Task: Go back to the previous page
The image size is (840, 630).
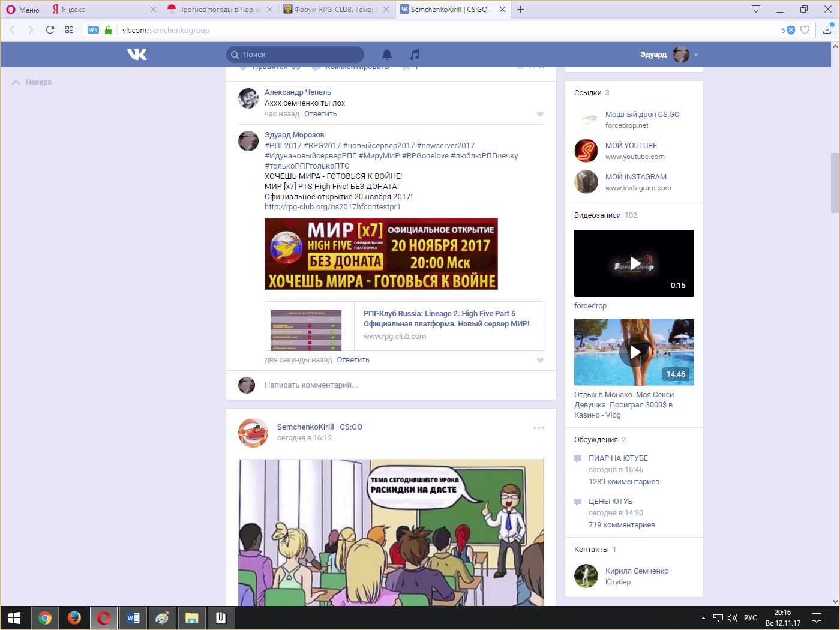Action: [x=12, y=30]
